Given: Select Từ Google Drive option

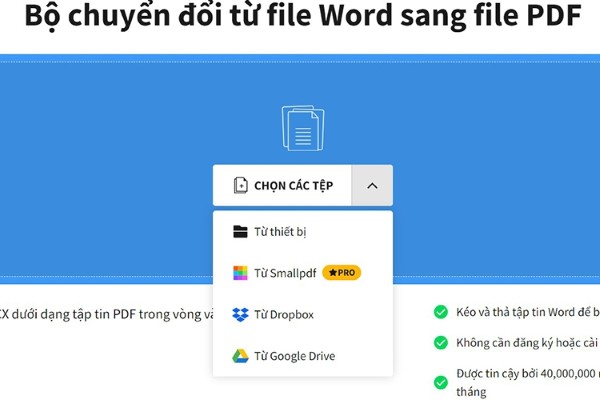Looking at the screenshot, I should 303,356.
